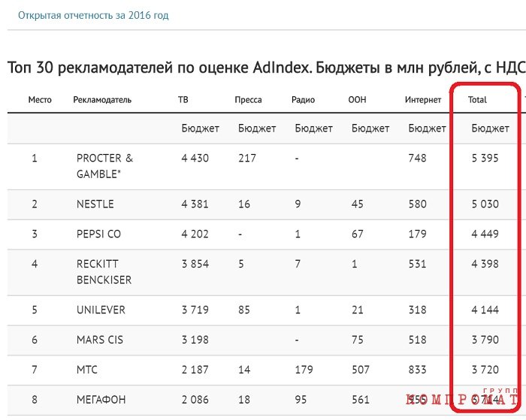Click TV budget value '2 086'

[x=195, y=400]
